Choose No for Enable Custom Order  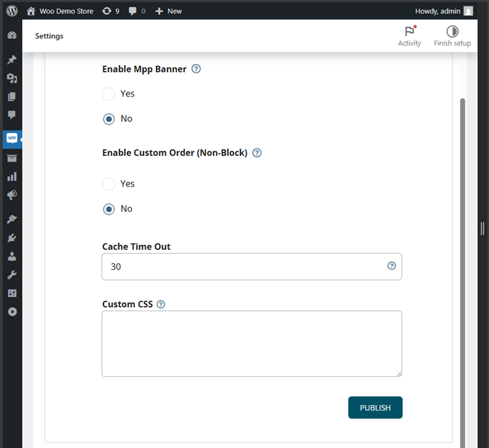point(109,209)
